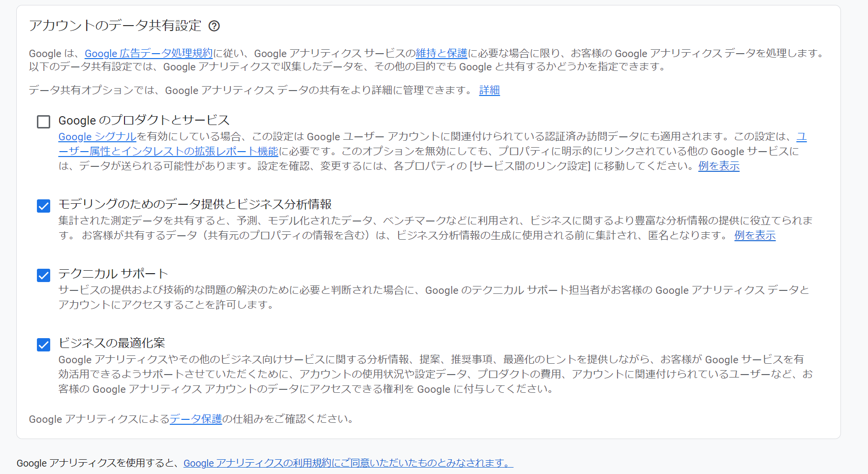The height and width of the screenshot is (474, 868).
Task: Open Google シグナル link
Action: click(x=97, y=136)
